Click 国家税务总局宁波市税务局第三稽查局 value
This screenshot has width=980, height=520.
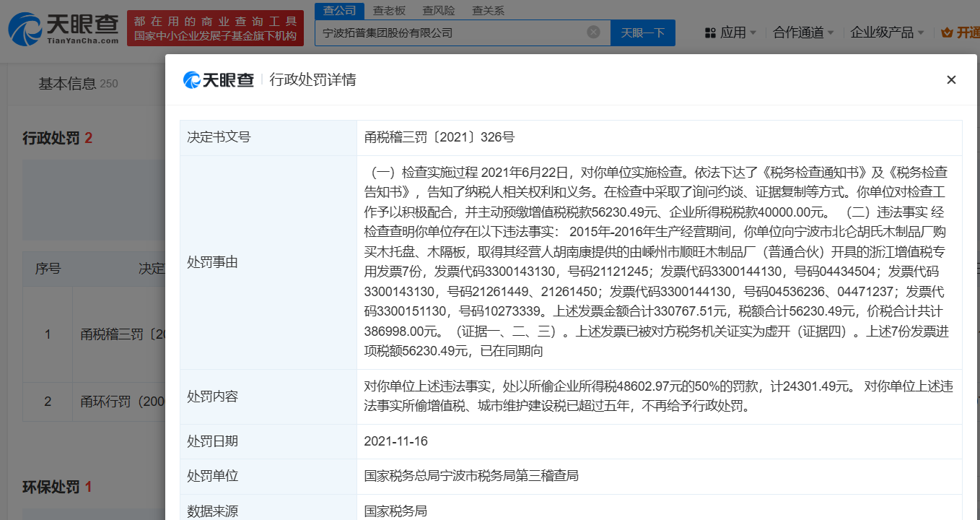tap(471, 477)
